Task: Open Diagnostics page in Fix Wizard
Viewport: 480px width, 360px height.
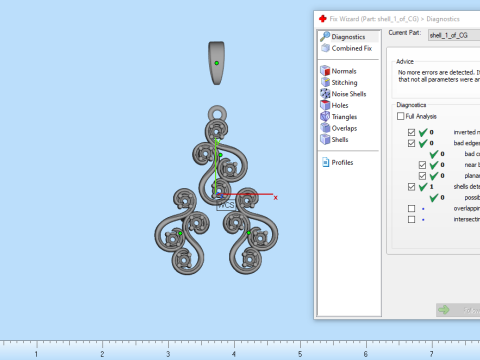Action: point(348,37)
